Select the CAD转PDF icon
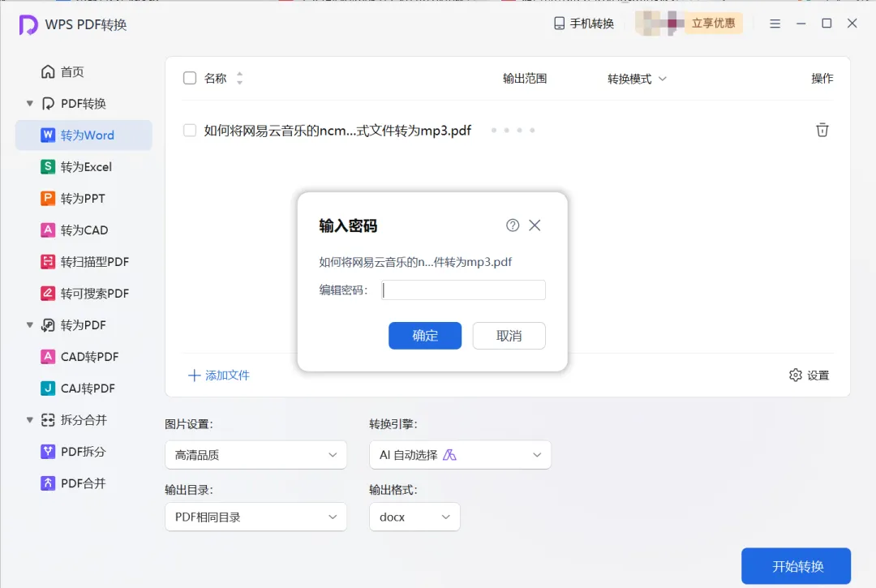876x588 pixels. point(48,356)
